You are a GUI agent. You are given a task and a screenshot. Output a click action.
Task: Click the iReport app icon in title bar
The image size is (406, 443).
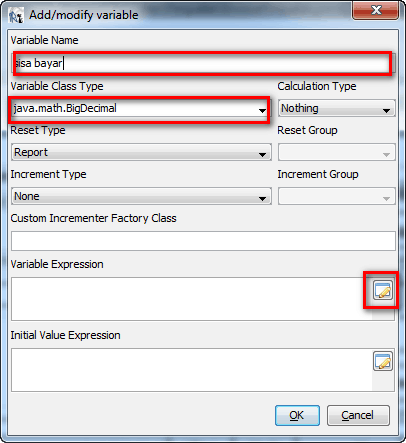[x=16, y=16]
